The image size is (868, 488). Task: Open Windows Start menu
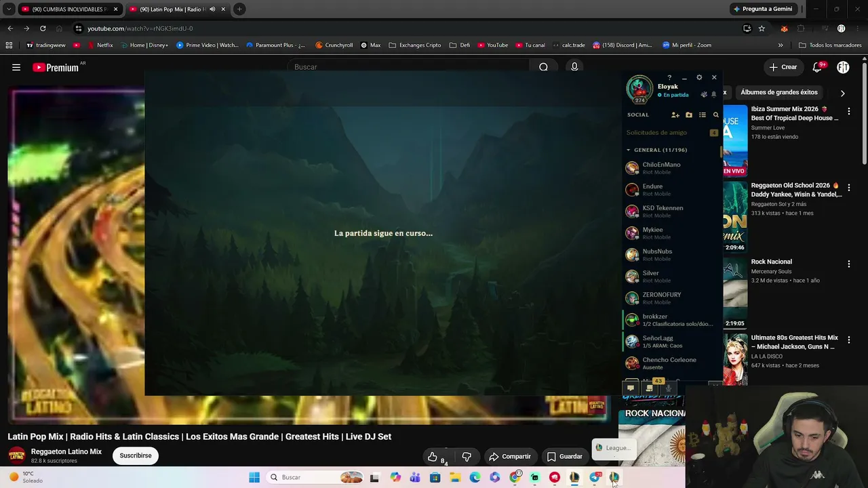254,477
